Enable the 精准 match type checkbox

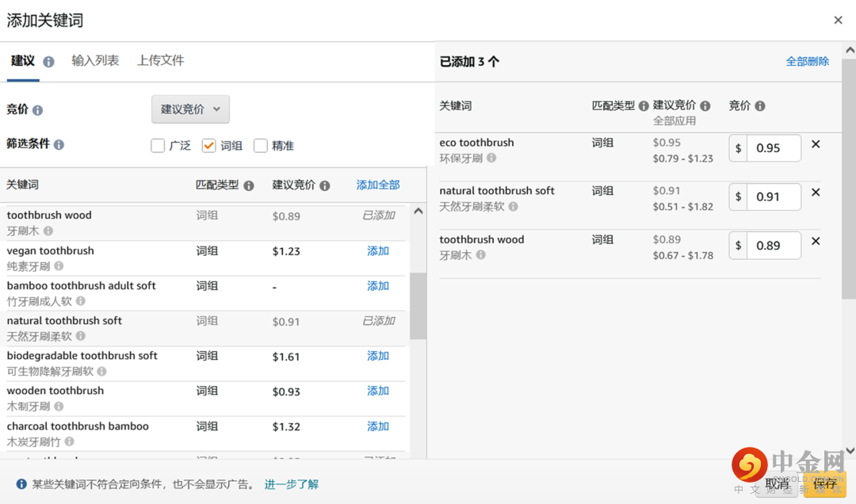point(261,146)
